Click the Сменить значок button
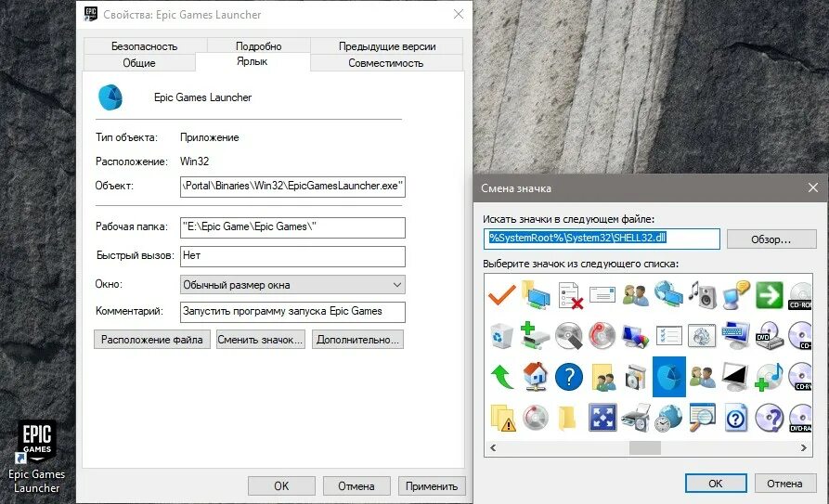Viewport: 829px width, 504px height. coord(260,340)
